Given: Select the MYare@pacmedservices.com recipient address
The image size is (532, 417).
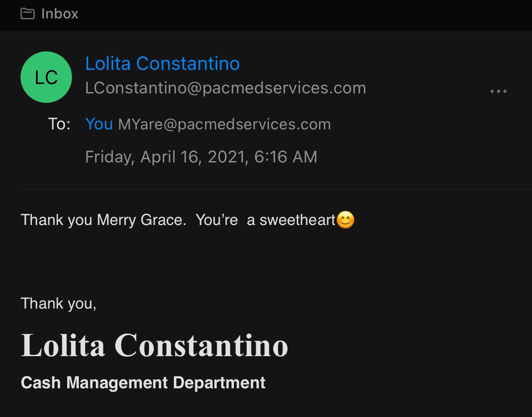Looking at the screenshot, I should point(224,124).
